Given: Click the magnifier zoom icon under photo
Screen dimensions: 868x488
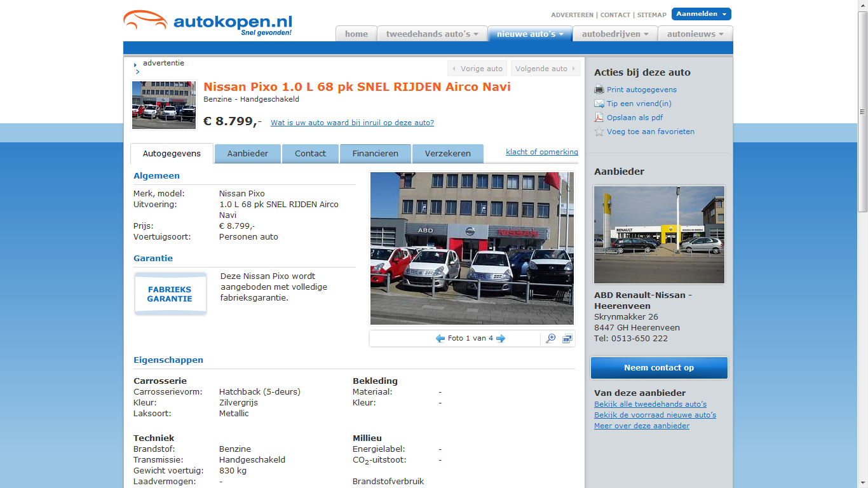Looking at the screenshot, I should pyautogui.click(x=550, y=339).
